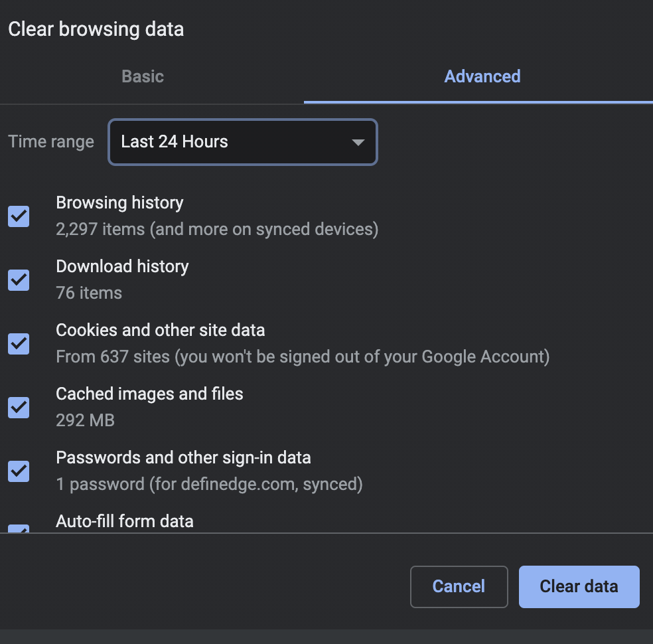This screenshot has height=644, width=653.
Task: Click the Download history label text
Action: (122, 266)
